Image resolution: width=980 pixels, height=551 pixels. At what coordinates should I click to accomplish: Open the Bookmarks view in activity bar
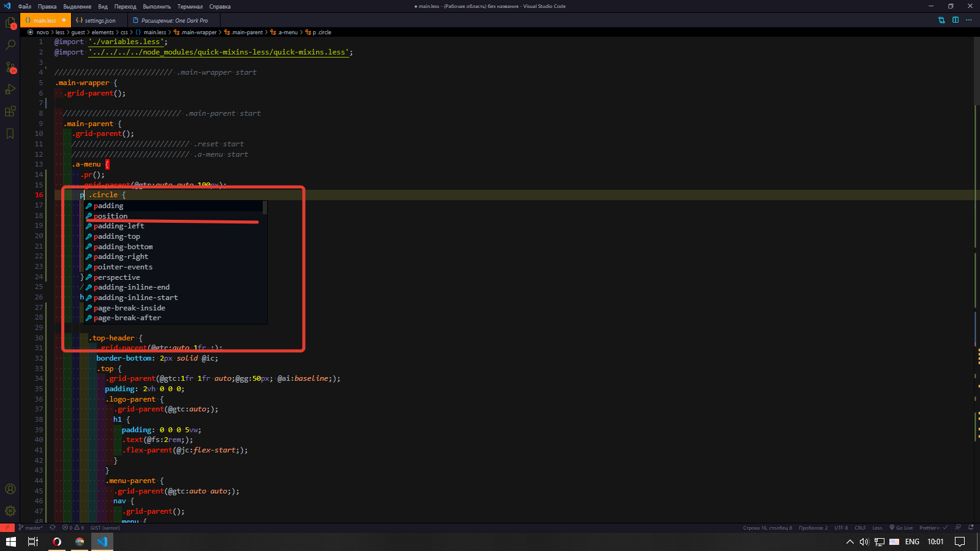[x=10, y=133]
